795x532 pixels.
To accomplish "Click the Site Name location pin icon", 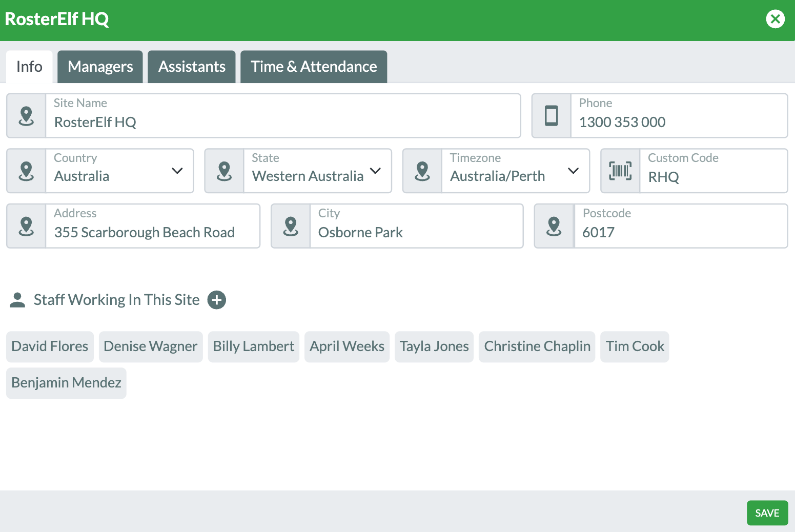I will (x=26, y=116).
